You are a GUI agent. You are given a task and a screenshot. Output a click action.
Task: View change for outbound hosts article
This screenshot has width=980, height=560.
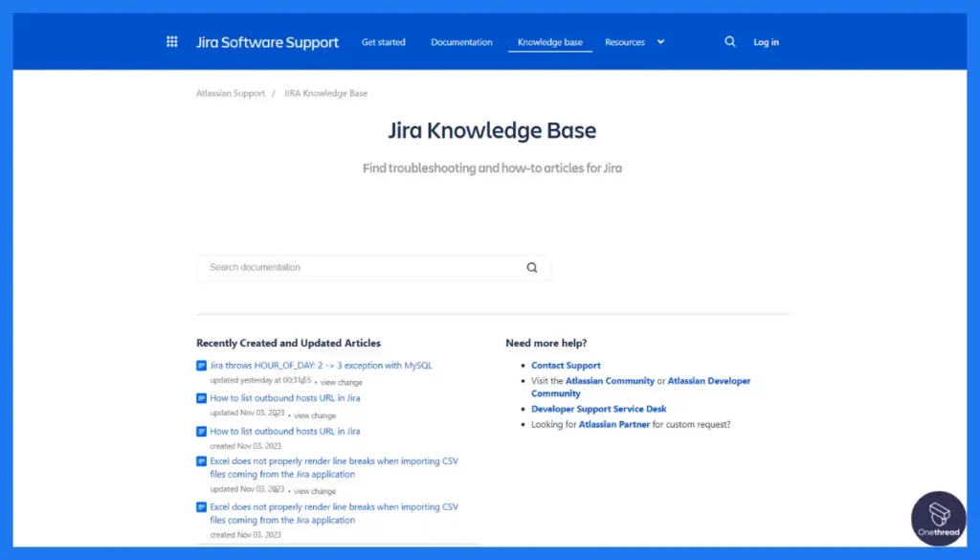(315, 415)
